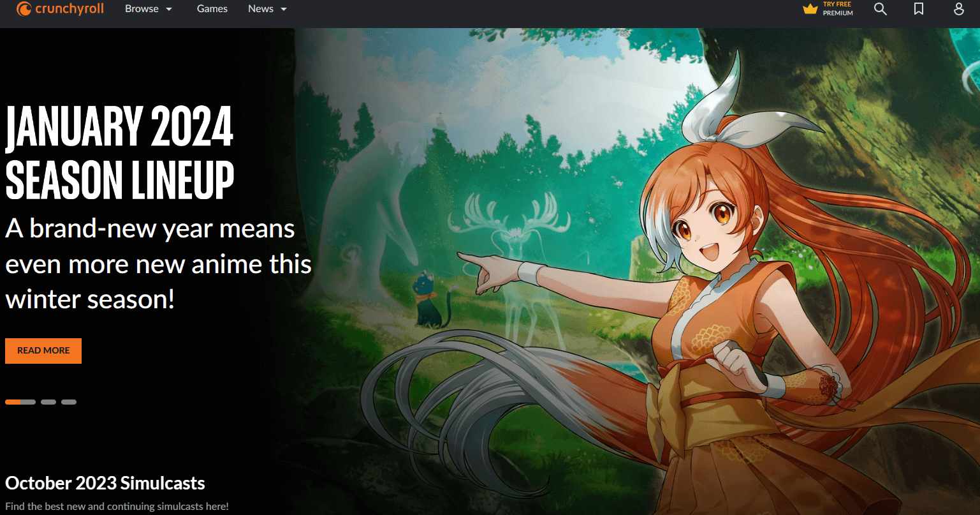Click the hero banner artwork of Hime

tap(638, 271)
